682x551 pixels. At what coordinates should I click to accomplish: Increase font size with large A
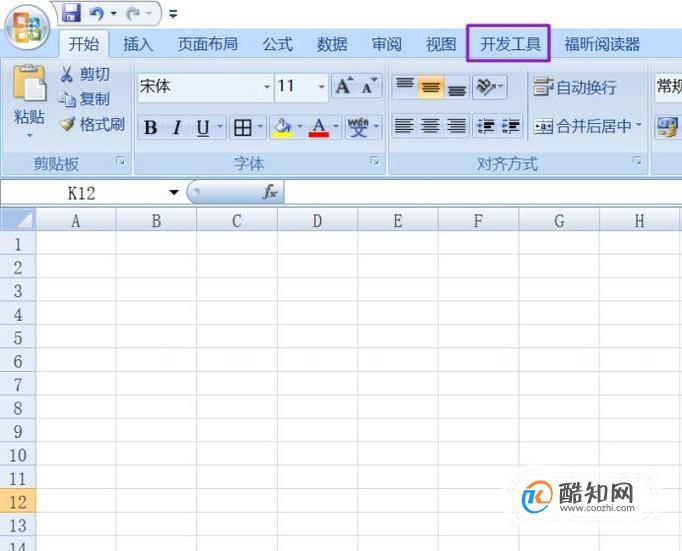344,86
